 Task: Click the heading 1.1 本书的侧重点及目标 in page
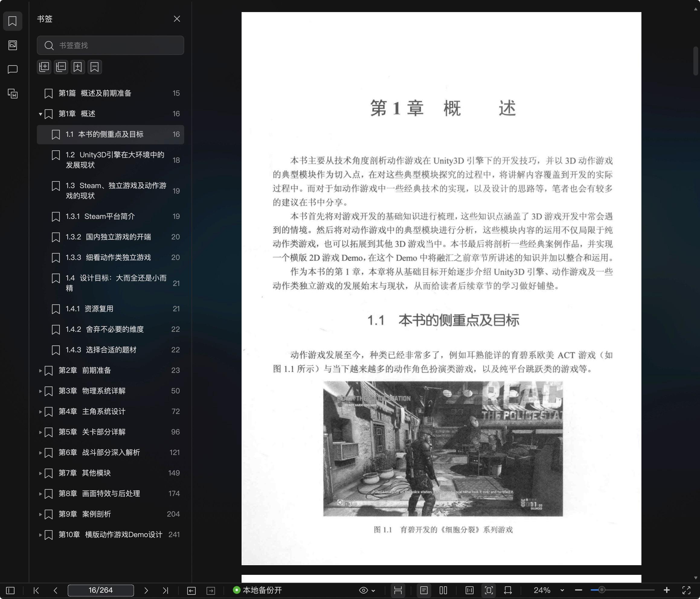click(443, 320)
